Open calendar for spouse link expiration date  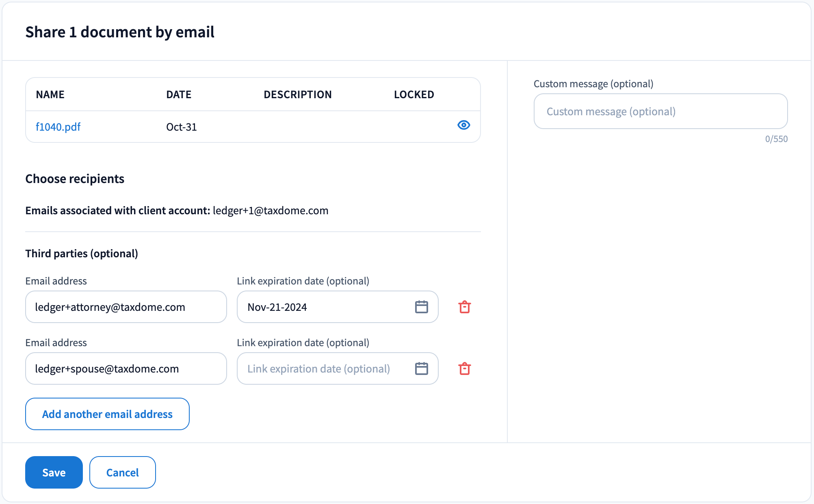[x=421, y=369]
